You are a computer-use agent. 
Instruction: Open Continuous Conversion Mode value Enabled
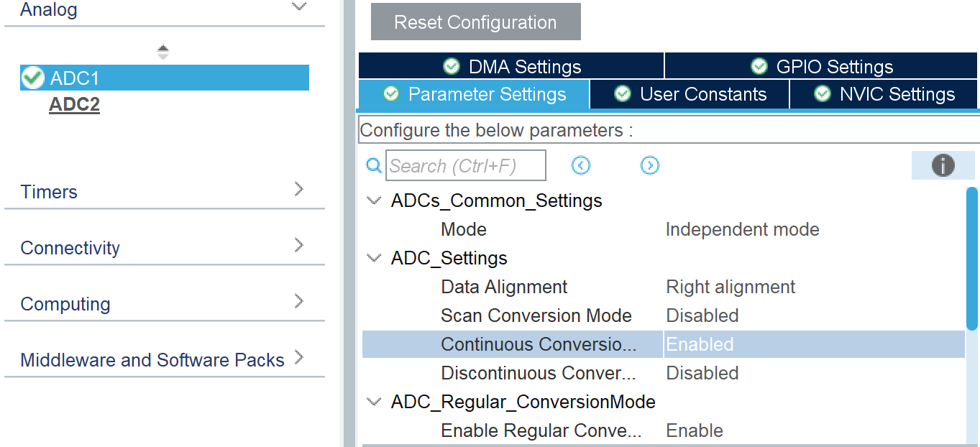(812, 344)
